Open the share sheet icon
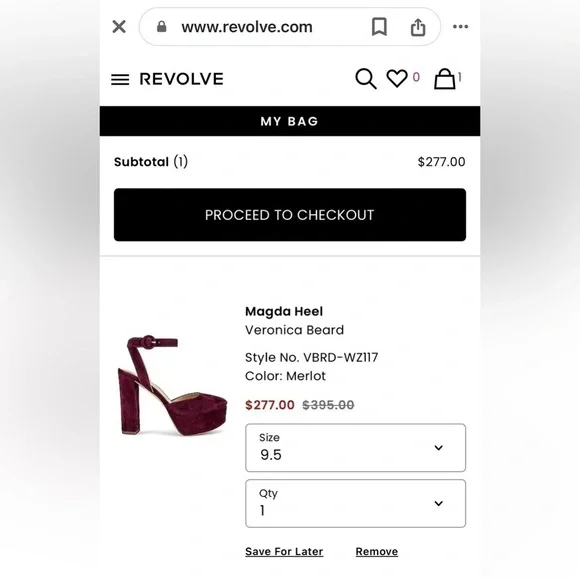This screenshot has height=580, width=580. (418, 27)
